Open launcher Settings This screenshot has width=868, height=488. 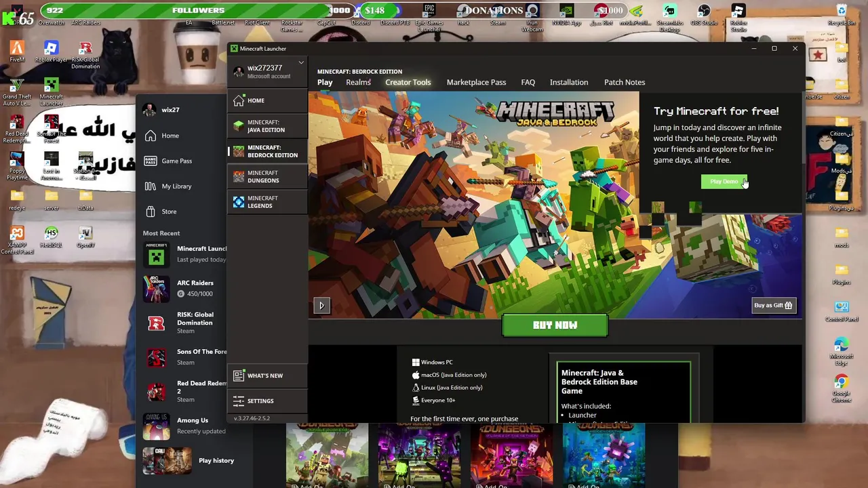pos(267,401)
